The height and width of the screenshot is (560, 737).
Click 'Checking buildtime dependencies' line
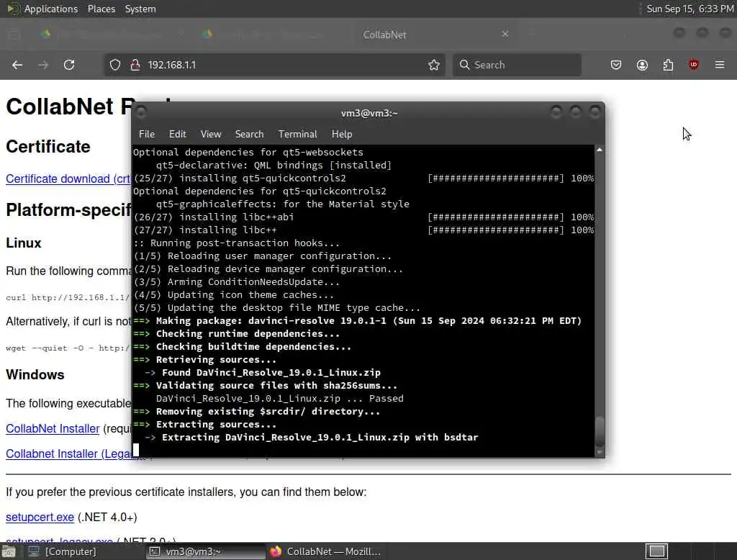click(x=242, y=346)
